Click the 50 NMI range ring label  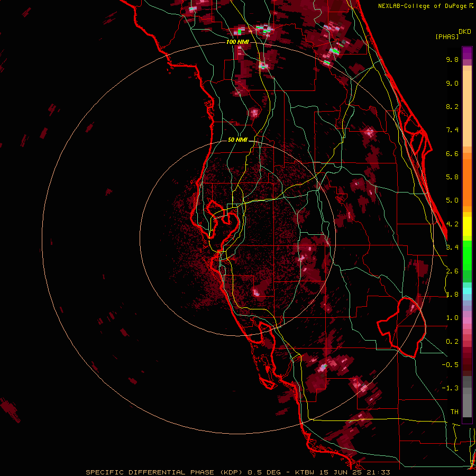[x=237, y=140]
